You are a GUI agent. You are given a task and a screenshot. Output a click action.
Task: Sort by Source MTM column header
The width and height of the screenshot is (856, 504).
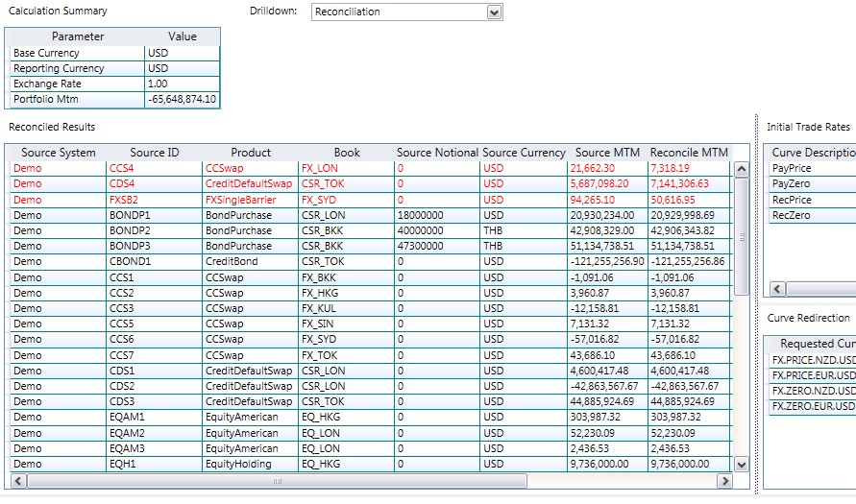pyautogui.click(x=607, y=153)
